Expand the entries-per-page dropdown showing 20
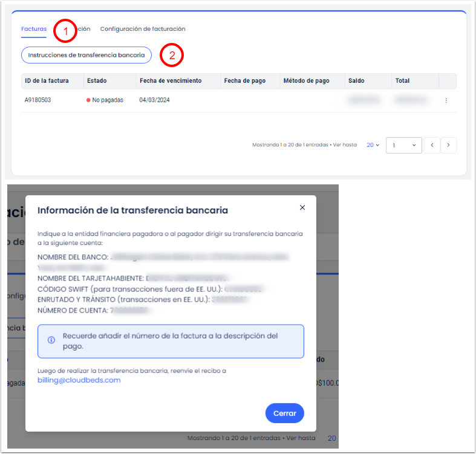This screenshot has width=476, height=454. [x=373, y=145]
